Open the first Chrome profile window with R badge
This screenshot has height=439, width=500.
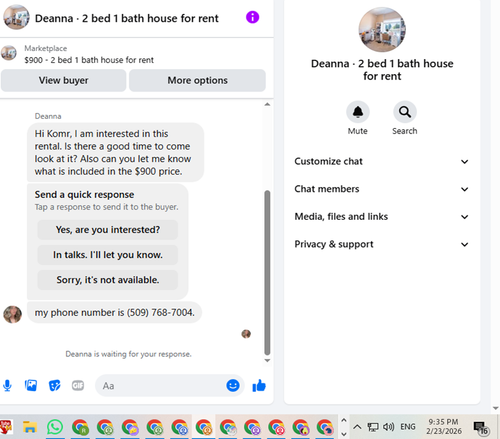point(81,427)
